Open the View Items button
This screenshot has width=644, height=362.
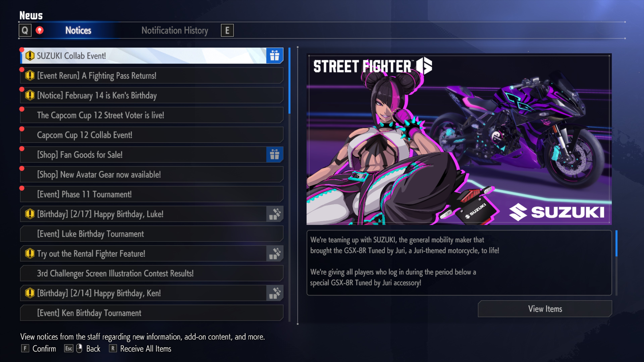(x=545, y=309)
